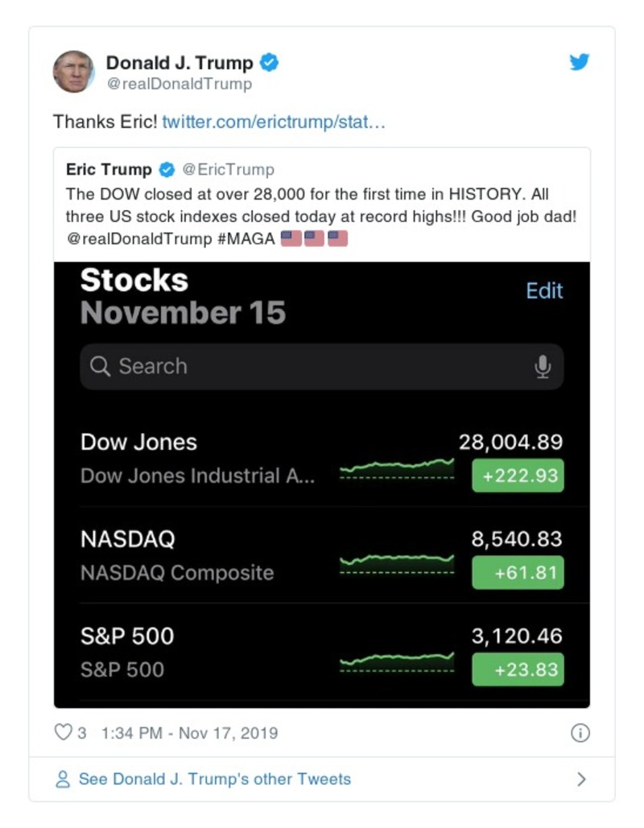Click the person icon beside other Tweets link

click(x=61, y=779)
